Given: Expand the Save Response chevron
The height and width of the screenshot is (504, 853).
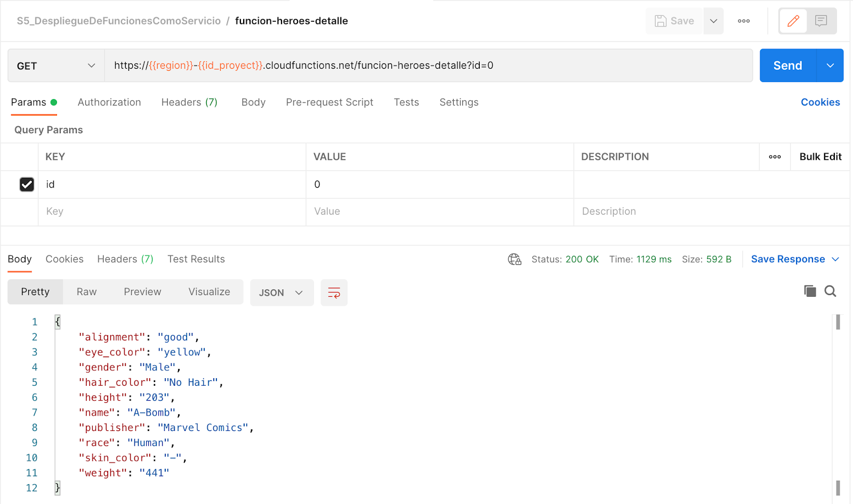Looking at the screenshot, I should pos(835,259).
